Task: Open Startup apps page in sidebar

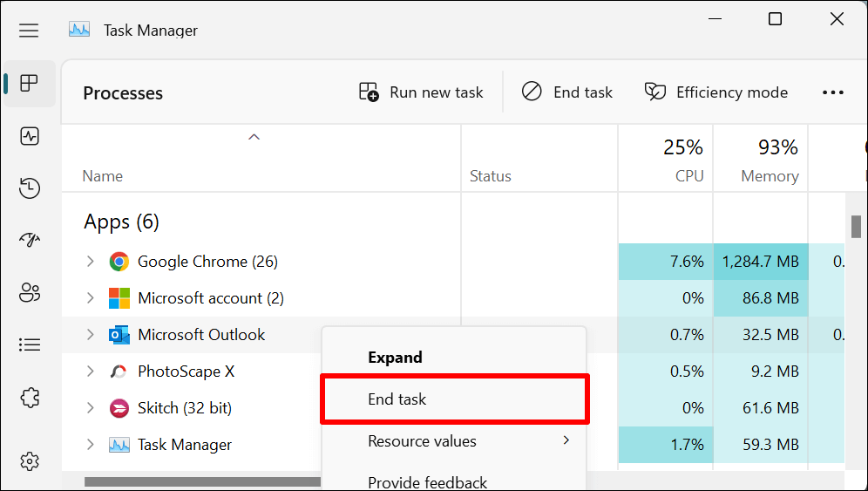Action: coord(30,241)
